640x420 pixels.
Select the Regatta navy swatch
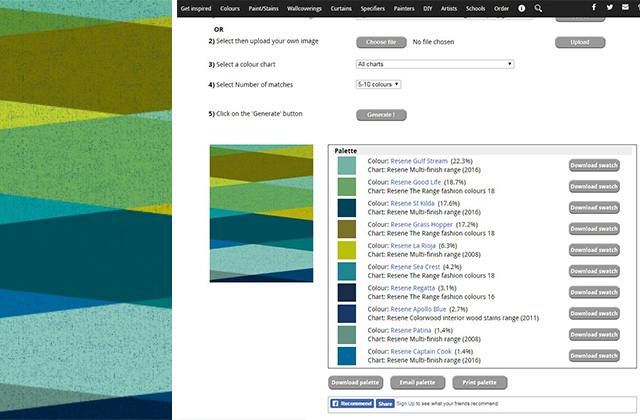(347, 293)
